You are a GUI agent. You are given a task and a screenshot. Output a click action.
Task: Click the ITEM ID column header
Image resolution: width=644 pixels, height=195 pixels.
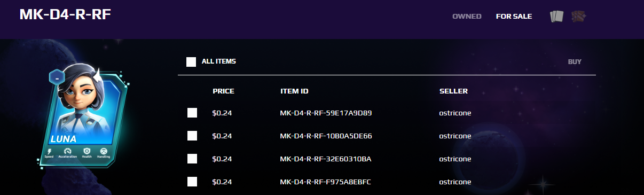pyautogui.click(x=294, y=91)
